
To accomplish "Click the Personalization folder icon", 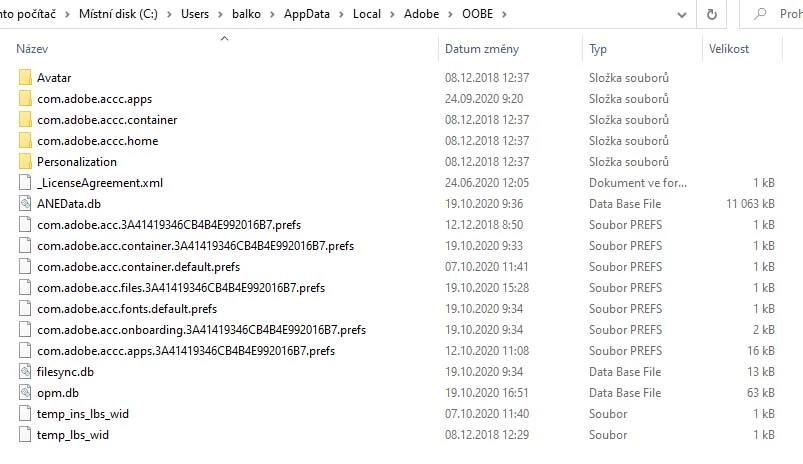I will 25,161.
